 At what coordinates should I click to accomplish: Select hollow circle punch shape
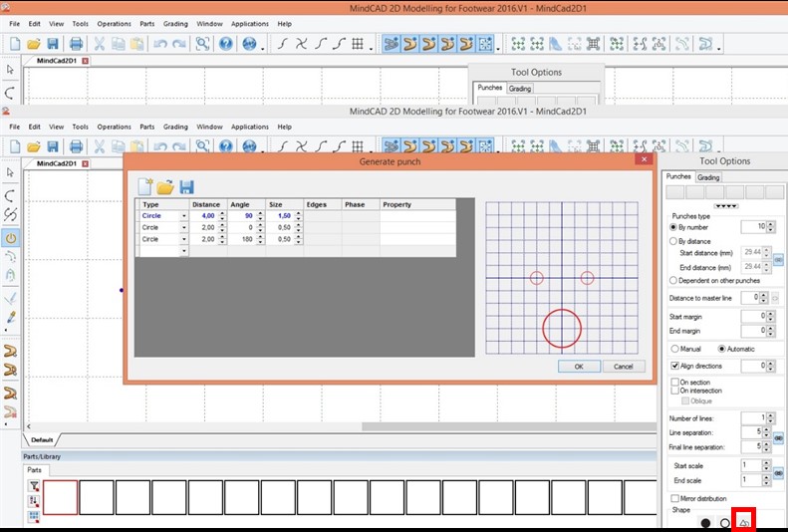pyautogui.click(x=724, y=523)
